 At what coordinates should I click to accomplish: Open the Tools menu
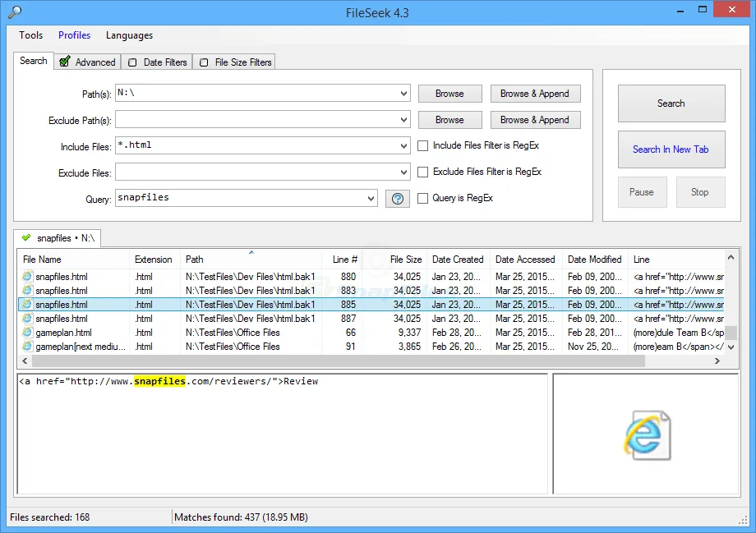31,35
